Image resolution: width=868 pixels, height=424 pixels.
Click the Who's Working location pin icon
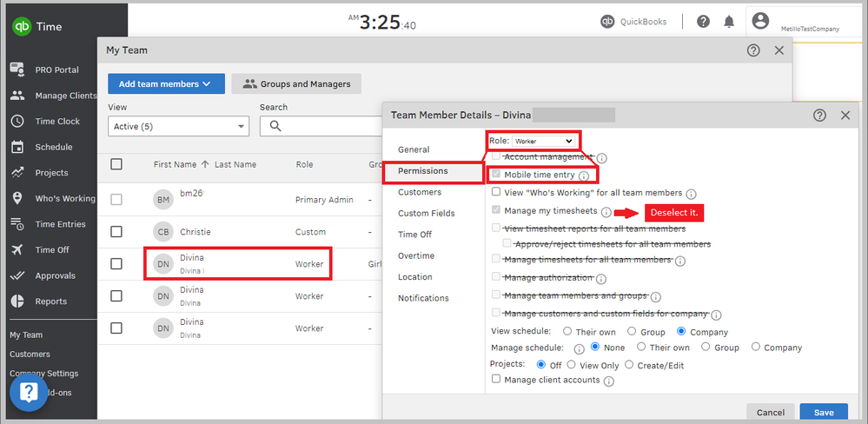click(x=17, y=198)
